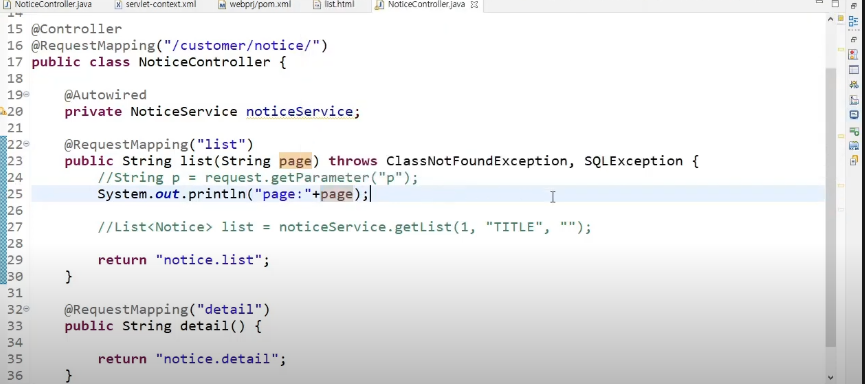Open the stacked pages icon at bottom of trim
The image size is (865, 384).
coord(853,160)
